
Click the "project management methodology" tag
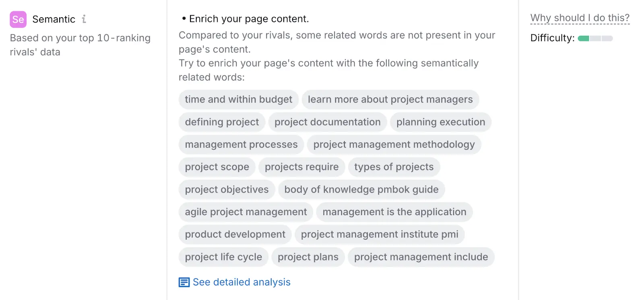tap(394, 144)
